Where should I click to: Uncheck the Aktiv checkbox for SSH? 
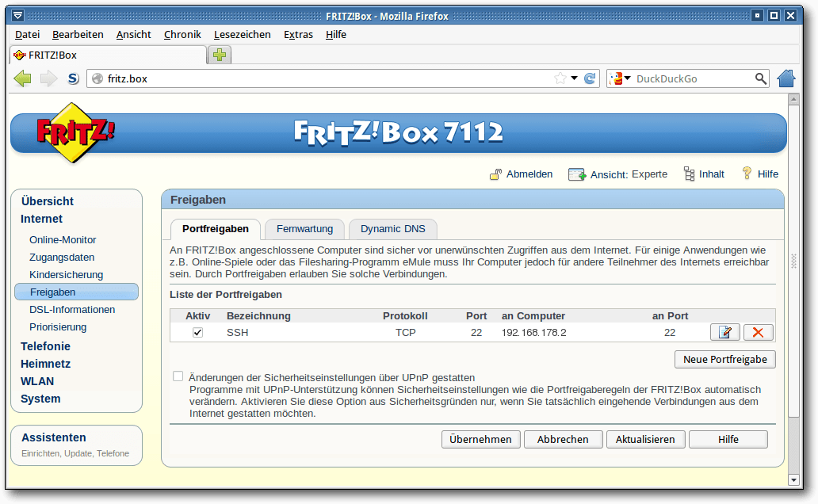[x=197, y=332]
